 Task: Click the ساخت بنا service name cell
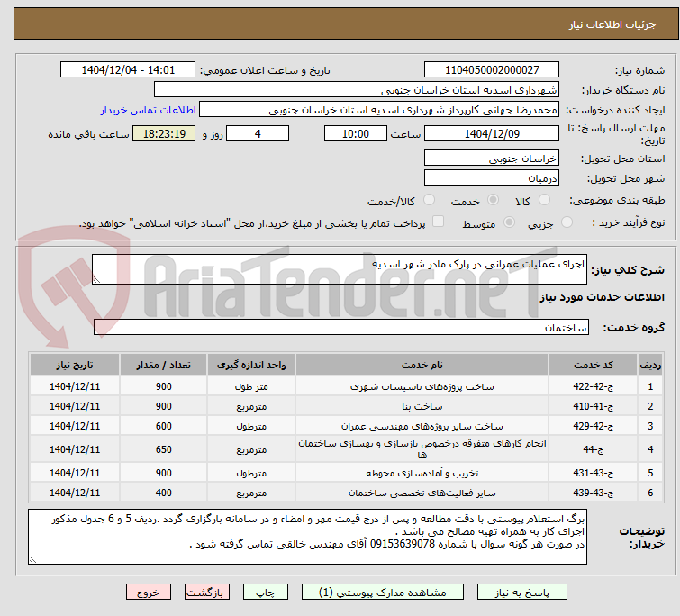[422, 406]
